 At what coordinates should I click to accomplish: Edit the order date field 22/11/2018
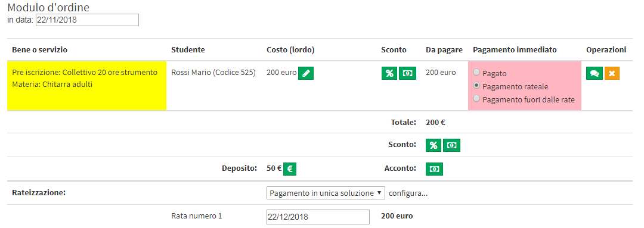click(x=88, y=20)
